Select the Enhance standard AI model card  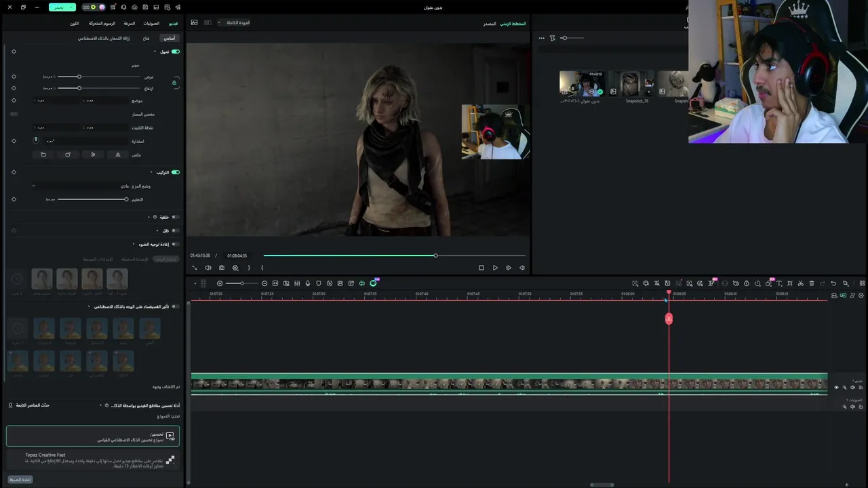click(93, 436)
